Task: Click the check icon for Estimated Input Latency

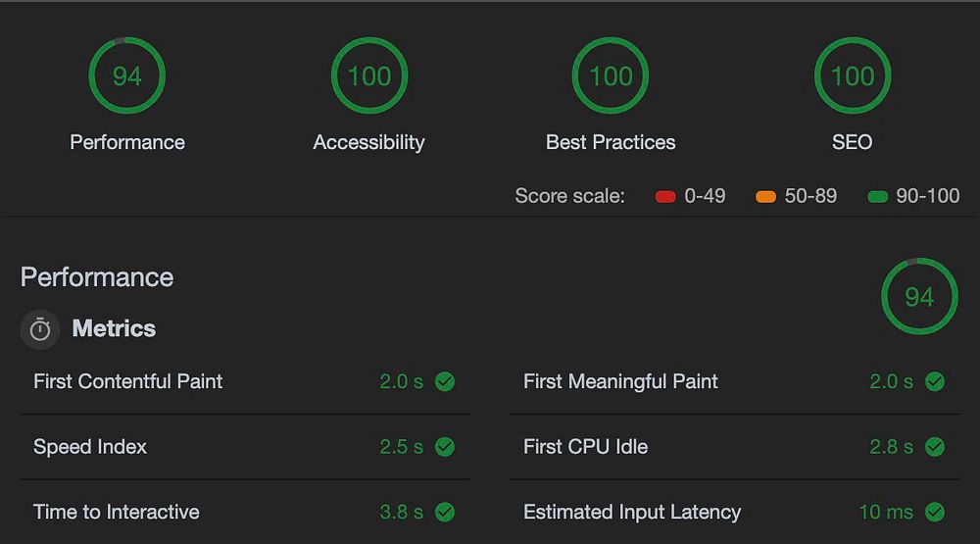Action: 935,512
